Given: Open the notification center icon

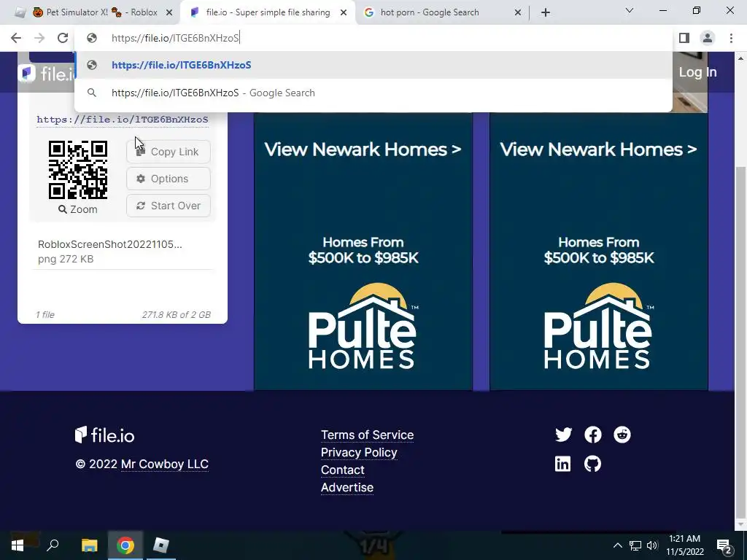Looking at the screenshot, I should click(x=724, y=545).
